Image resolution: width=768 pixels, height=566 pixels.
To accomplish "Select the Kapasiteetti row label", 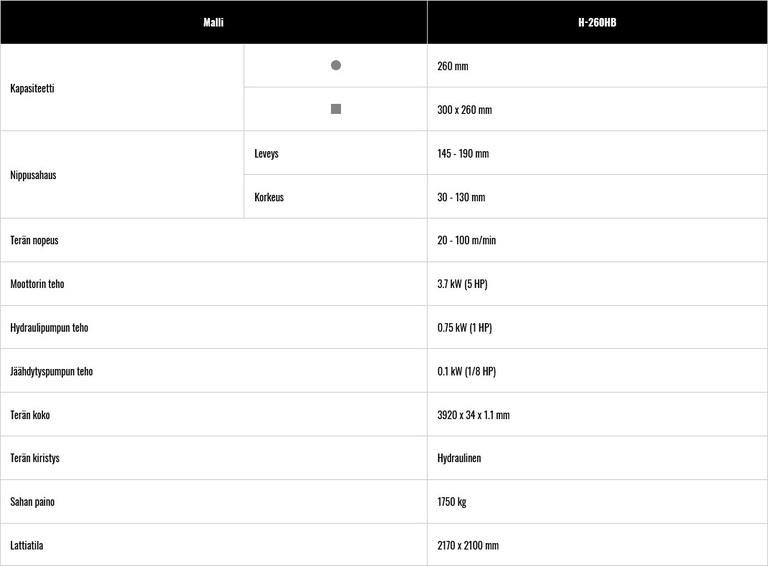I will click(32, 88).
